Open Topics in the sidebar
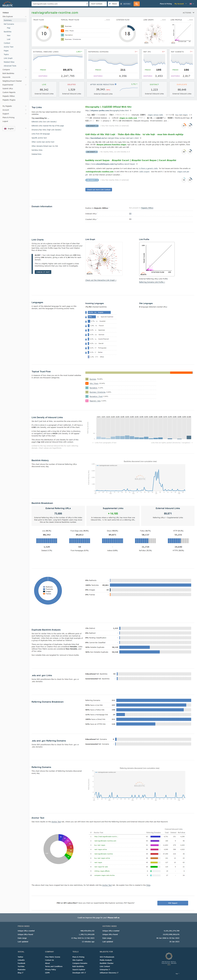Image resolution: width=197 pixels, height=980 pixels. (6, 54)
